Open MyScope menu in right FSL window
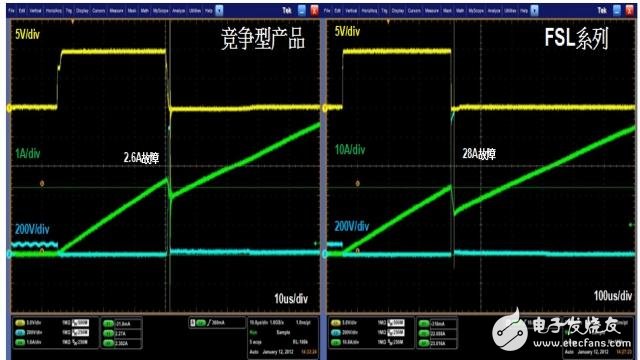The width and height of the screenshot is (640, 360). [476, 11]
